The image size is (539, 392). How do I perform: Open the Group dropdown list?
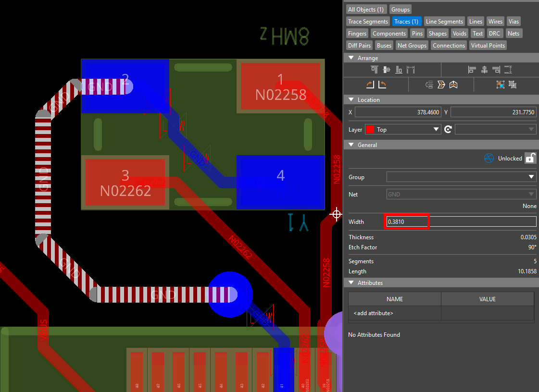[x=461, y=177]
